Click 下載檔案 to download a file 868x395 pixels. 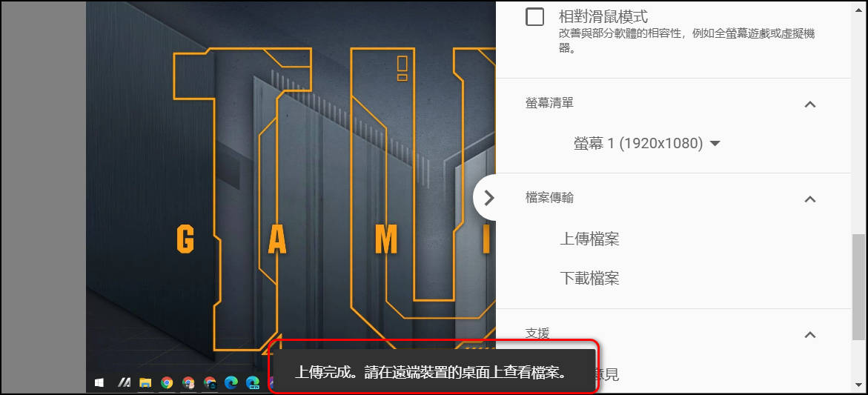589,278
